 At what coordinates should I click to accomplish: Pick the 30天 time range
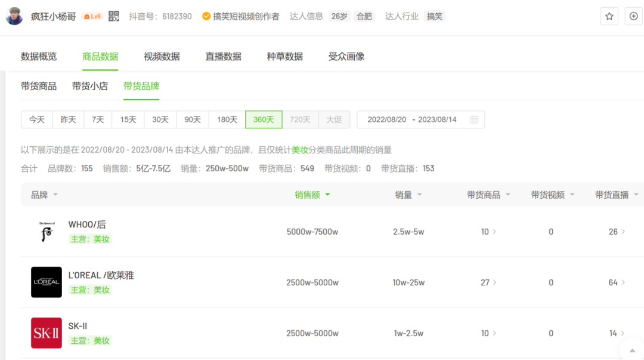click(160, 120)
